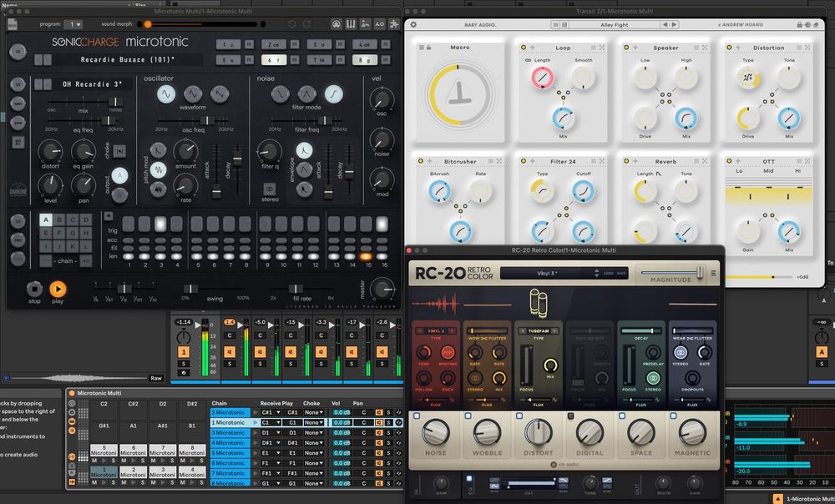Randomize the Filter 24 module in Transit
Image resolution: width=835 pixels, height=504 pixels.
click(x=602, y=161)
